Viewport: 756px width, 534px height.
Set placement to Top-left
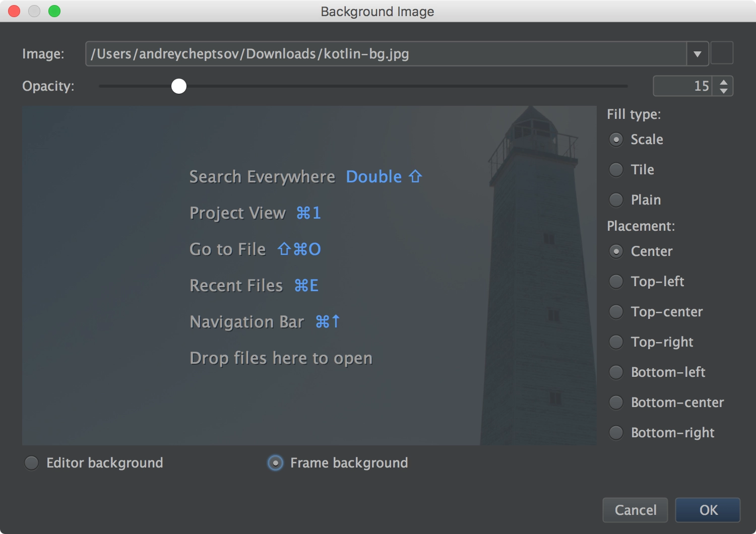point(647,282)
